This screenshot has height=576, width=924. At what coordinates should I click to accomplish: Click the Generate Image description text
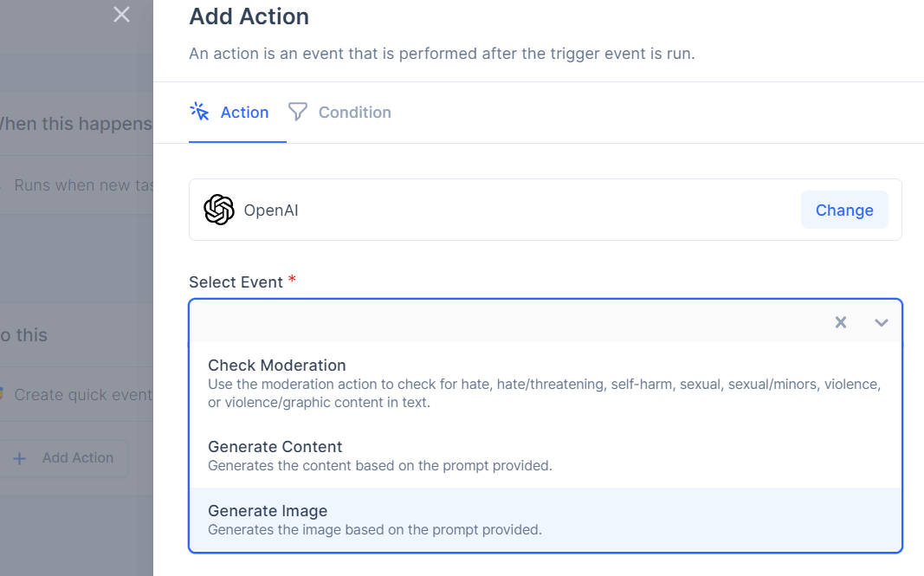click(x=375, y=529)
